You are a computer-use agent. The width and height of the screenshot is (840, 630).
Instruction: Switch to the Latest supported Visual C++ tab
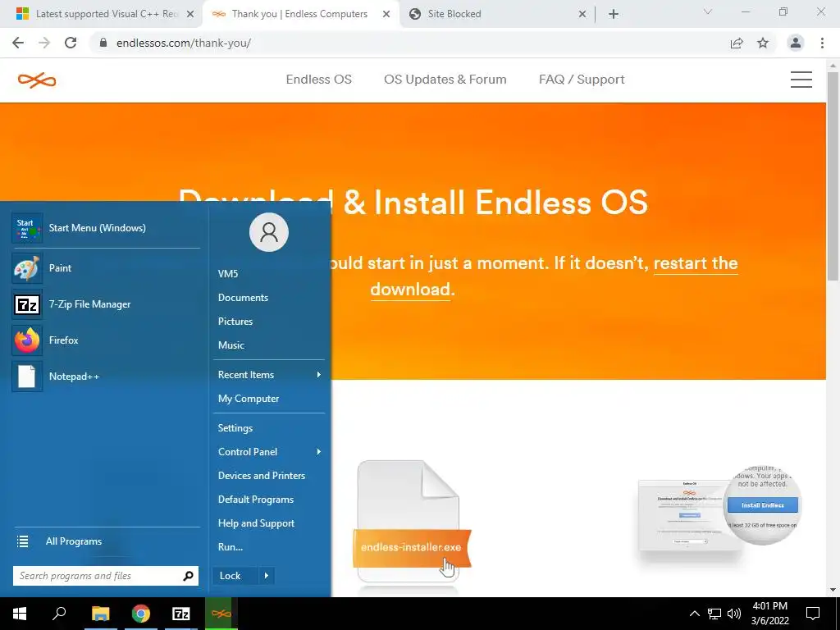[102, 14]
